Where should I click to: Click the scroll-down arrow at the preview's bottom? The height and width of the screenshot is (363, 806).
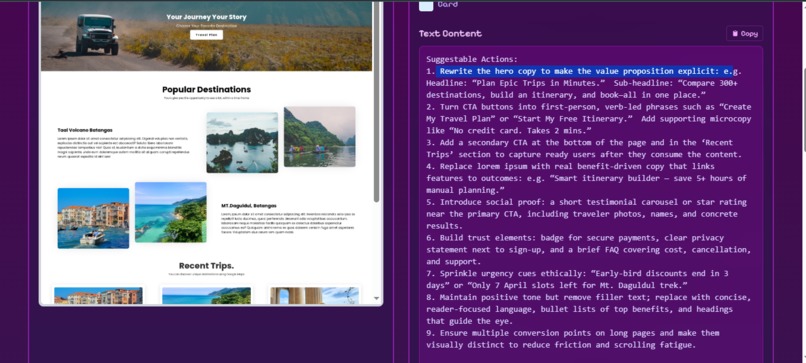click(x=376, y=298)
